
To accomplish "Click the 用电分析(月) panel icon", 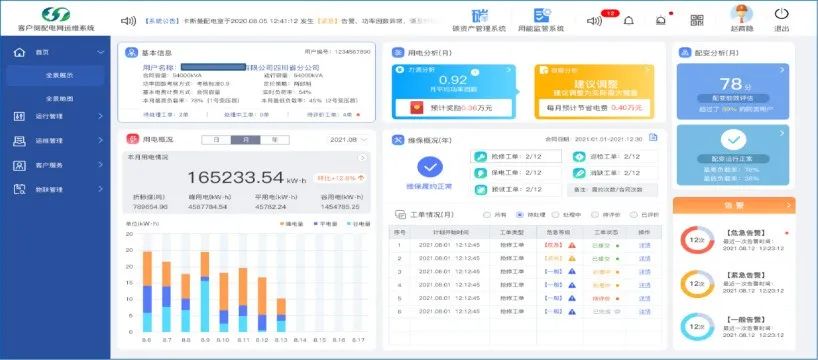I will coord(399,52).
